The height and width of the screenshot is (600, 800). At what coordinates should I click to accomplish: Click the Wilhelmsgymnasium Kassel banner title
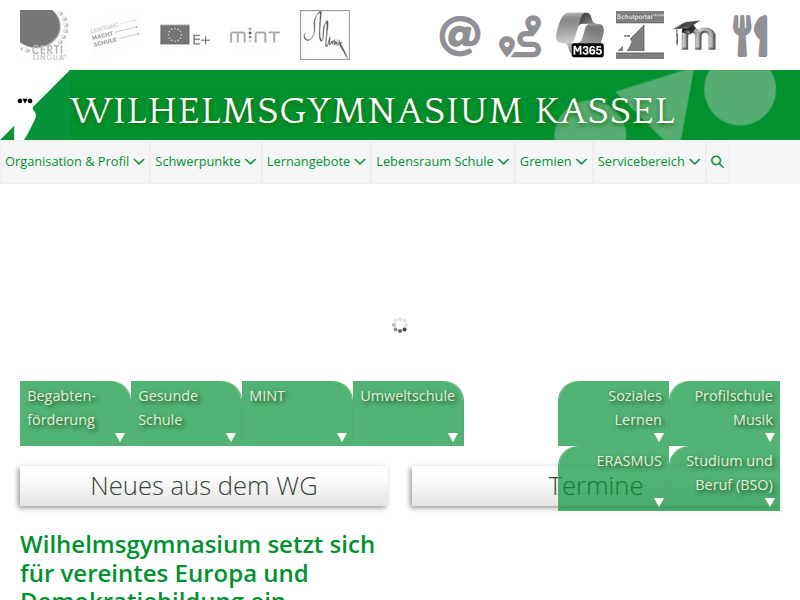(x=373, y=110)
